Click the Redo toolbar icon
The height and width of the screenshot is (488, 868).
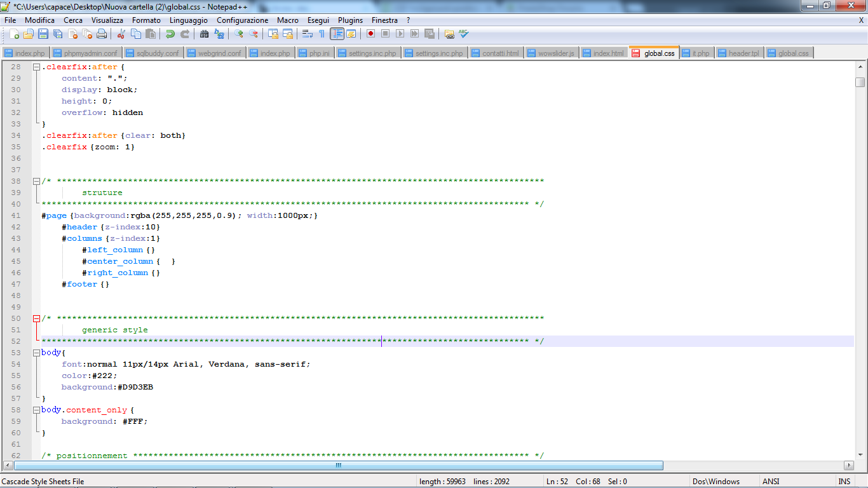(x=185, y=34)
